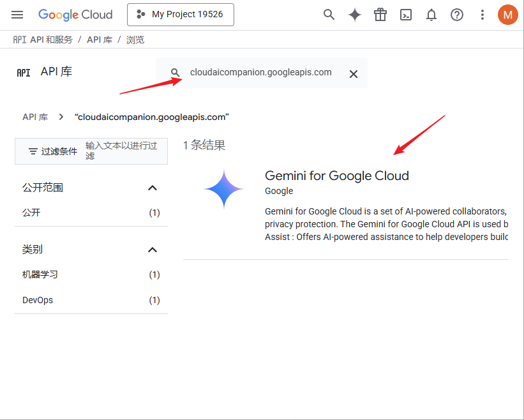Click inside the API search input field
The width and height of the screenshot is (524, 420).
[x=260, y=72]
